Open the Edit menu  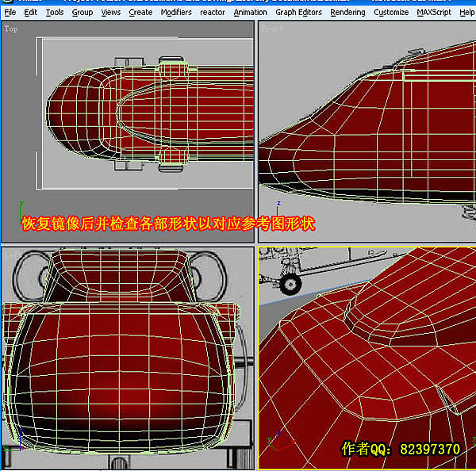[30, 13]
